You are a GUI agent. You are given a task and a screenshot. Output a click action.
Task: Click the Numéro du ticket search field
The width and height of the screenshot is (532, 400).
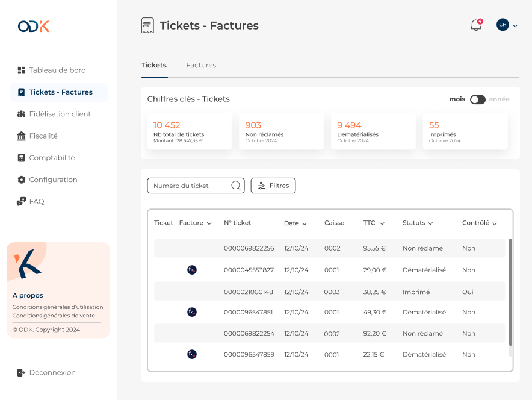196,186
